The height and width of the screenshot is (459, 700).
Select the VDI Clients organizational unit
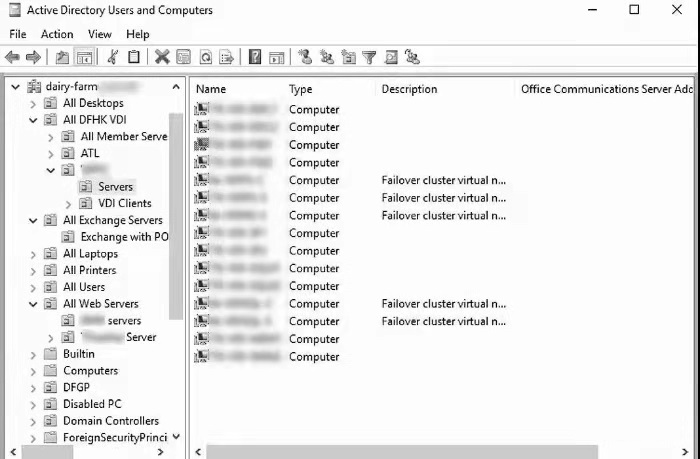[125, 203]
